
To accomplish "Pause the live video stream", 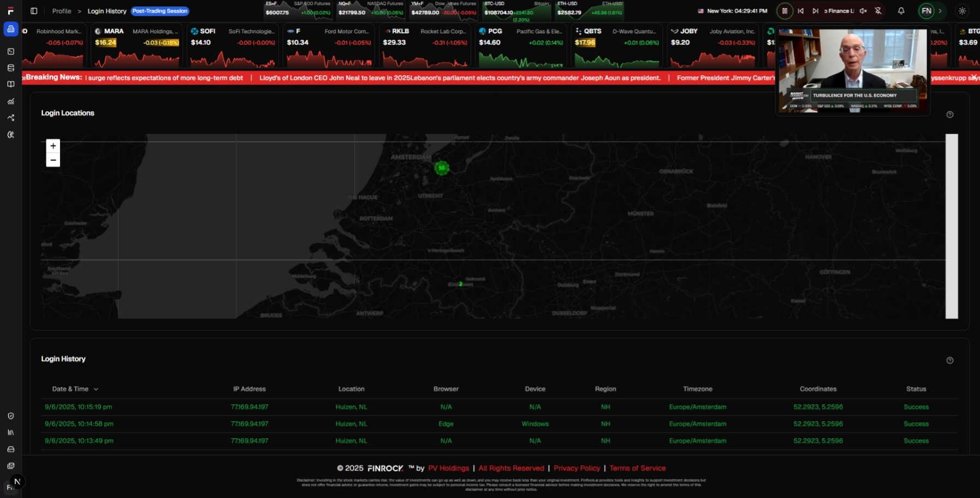I will (x=785, y=11).
